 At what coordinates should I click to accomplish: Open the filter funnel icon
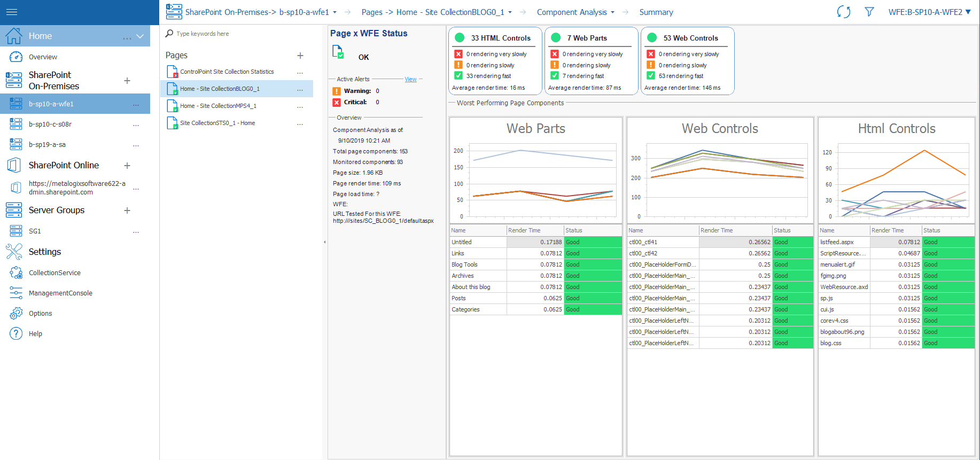[869, 12]
